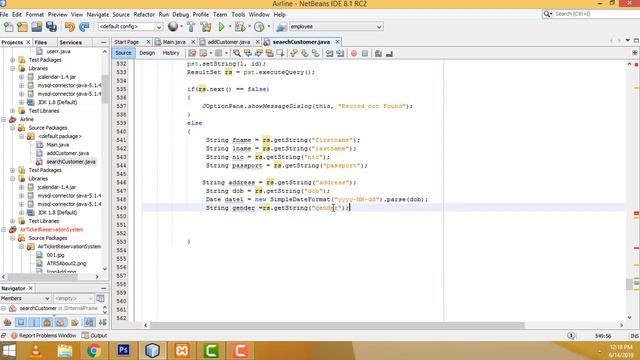
Task: Open the Refactor menu
Action: pyautogui.click(x=144, y=14)
